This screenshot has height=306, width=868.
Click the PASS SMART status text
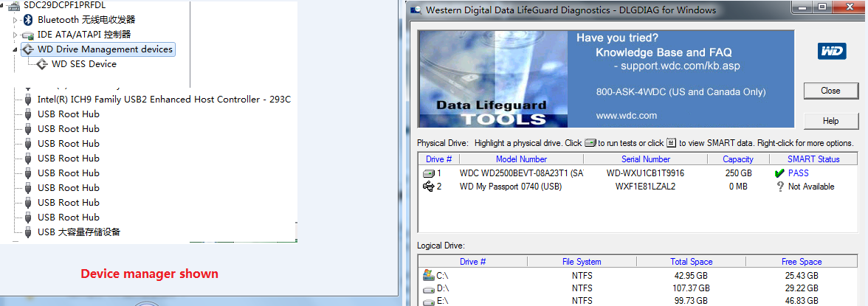point(799,173)
